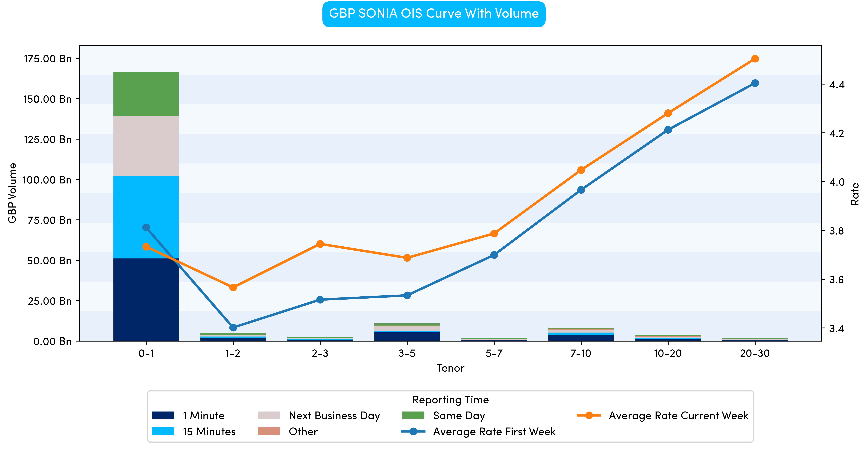Click the navy 1 Minute segment of 0-1 bar
The width and height of the screenshot is (868, 450).
coord(146,300)
